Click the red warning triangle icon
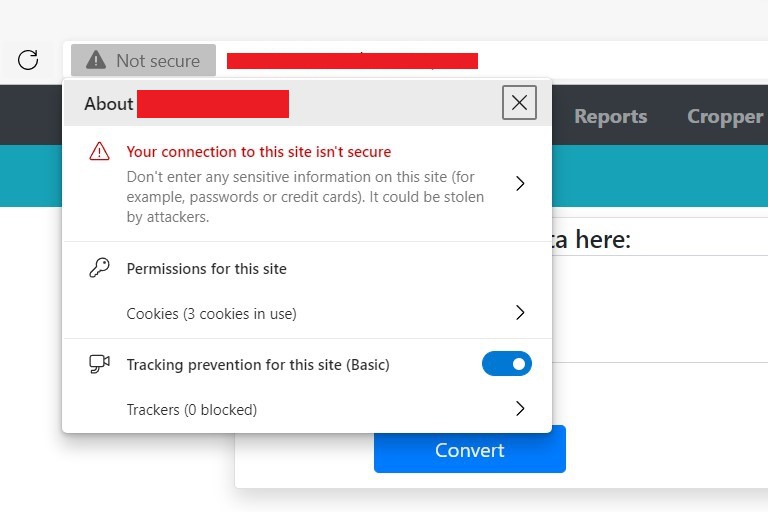 [x=99, y=152]
